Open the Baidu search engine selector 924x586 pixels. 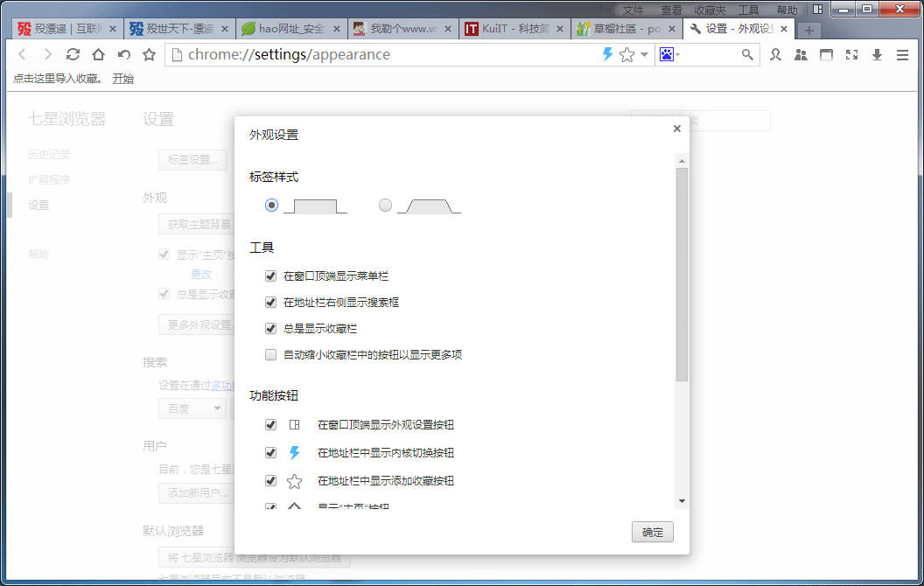click(x=669, y=55)
